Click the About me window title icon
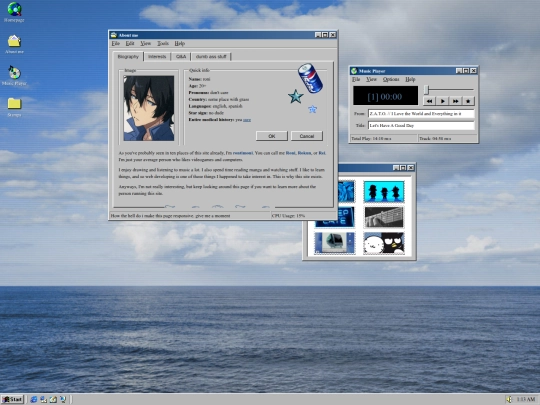 (114, 35)
